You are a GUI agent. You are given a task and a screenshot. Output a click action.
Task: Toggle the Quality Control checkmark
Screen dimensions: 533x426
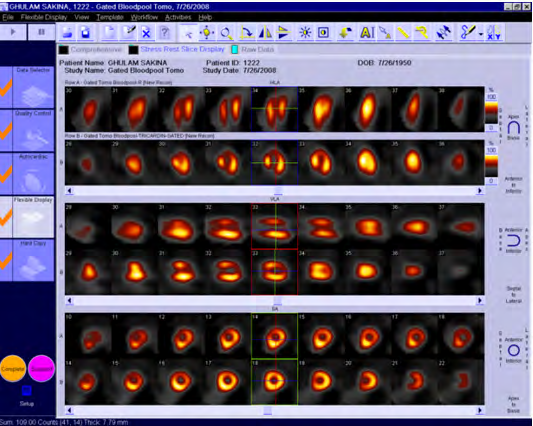click(x=6, y=131)
